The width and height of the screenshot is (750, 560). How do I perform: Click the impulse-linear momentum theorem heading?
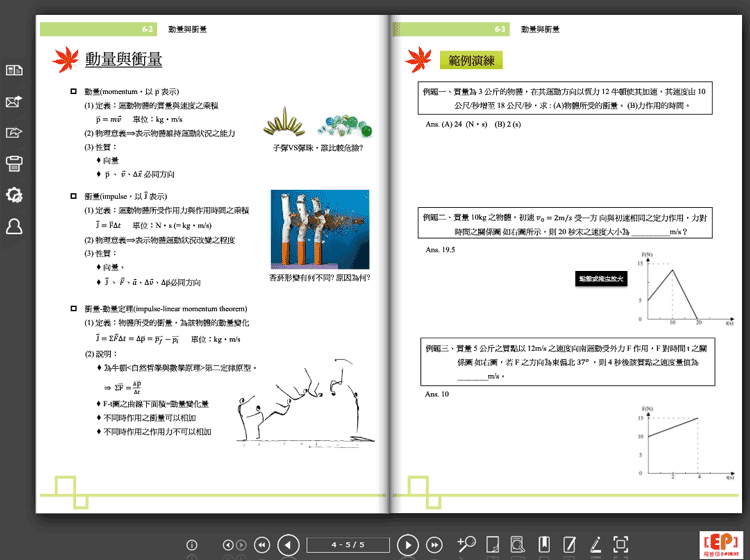pyautogui.click(x=165, y=309)
